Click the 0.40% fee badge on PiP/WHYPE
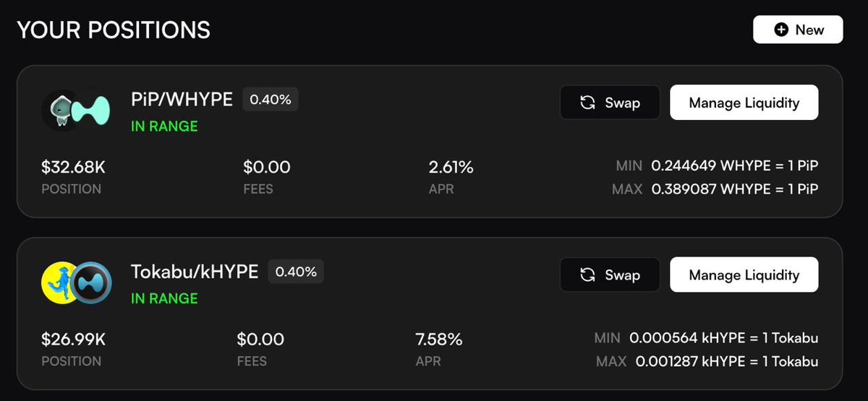The height and width of the screenshot is (401, 868). tap(271, 100)
